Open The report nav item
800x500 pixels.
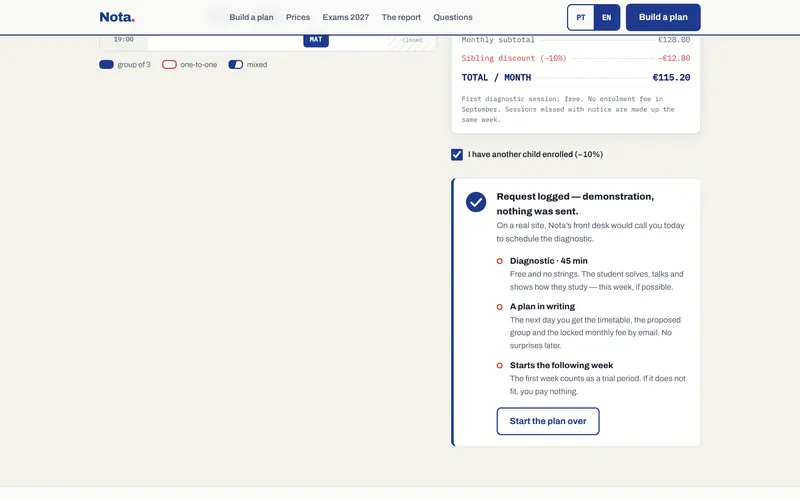pyautogui.click(x=401, y=17)
